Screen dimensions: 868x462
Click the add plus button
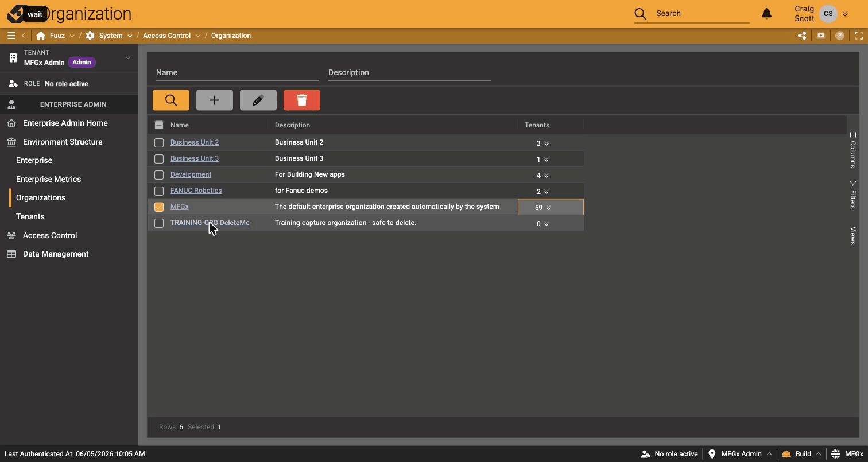coord(215,100)
